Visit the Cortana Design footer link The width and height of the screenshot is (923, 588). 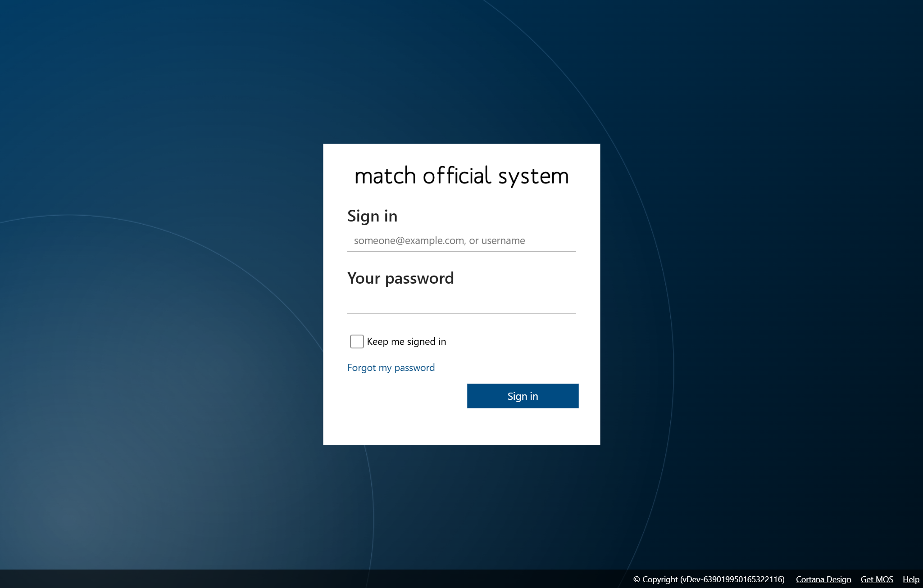point(823,579)
